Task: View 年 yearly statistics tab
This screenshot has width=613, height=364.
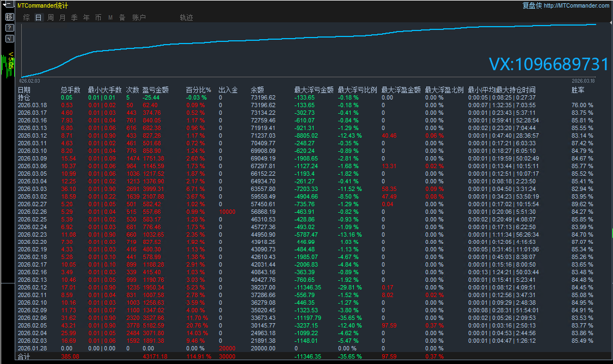Action: [x=86, y=17]
